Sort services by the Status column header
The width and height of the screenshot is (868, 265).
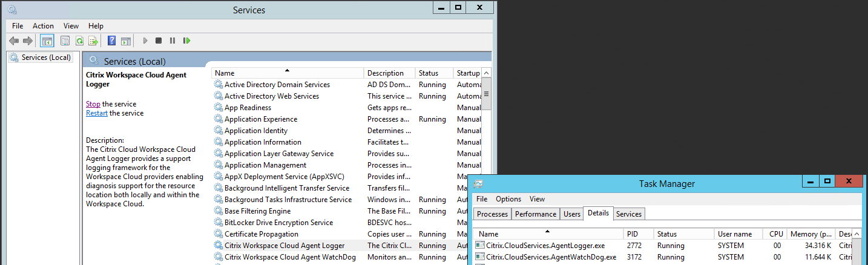pos(435,73)
